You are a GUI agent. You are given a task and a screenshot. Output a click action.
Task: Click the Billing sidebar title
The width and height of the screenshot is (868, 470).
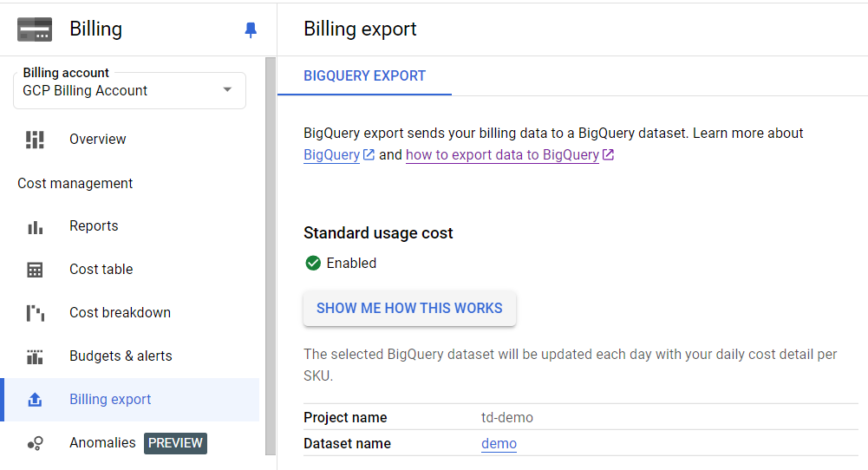click(95, 29)
